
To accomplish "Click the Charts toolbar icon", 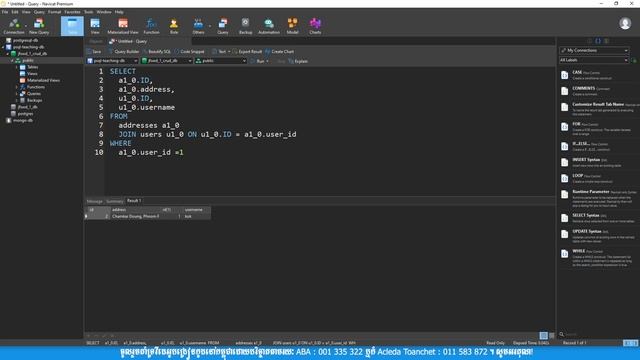I will (315, 26).
